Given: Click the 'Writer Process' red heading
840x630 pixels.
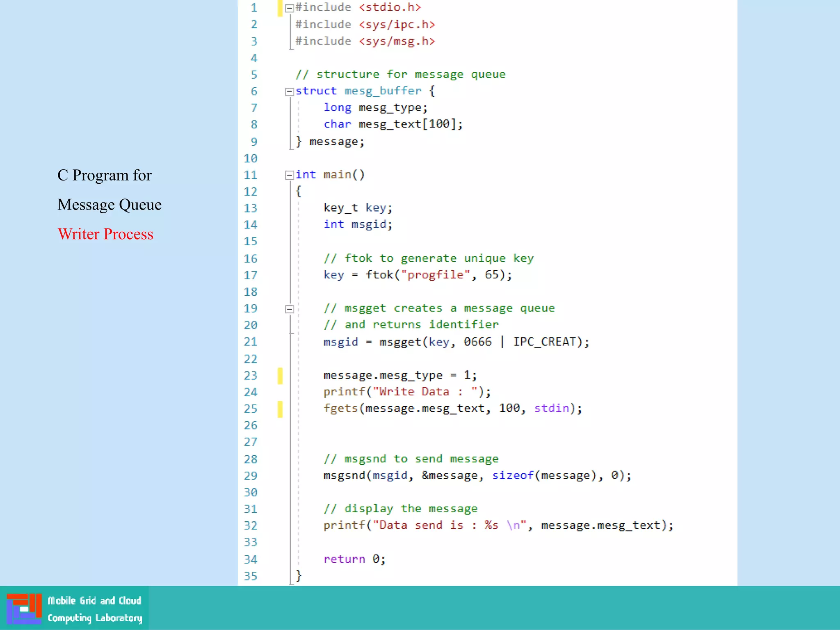Looking at the screenshot, I should pos(105,234).
